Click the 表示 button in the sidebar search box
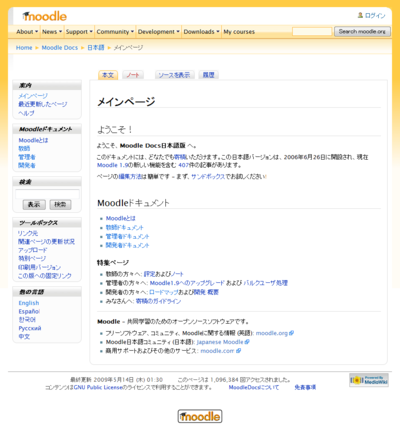This screenshot has height=430, width=400. (34, 204)
